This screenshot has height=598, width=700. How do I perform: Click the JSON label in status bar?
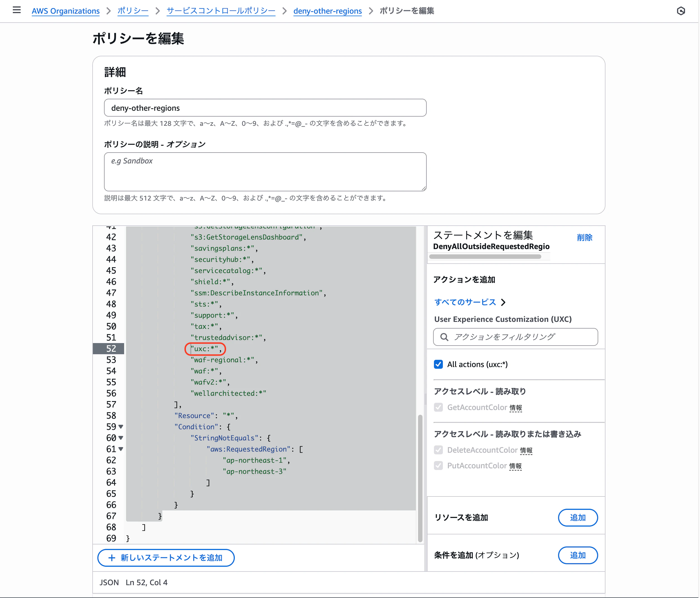(109, 582)
